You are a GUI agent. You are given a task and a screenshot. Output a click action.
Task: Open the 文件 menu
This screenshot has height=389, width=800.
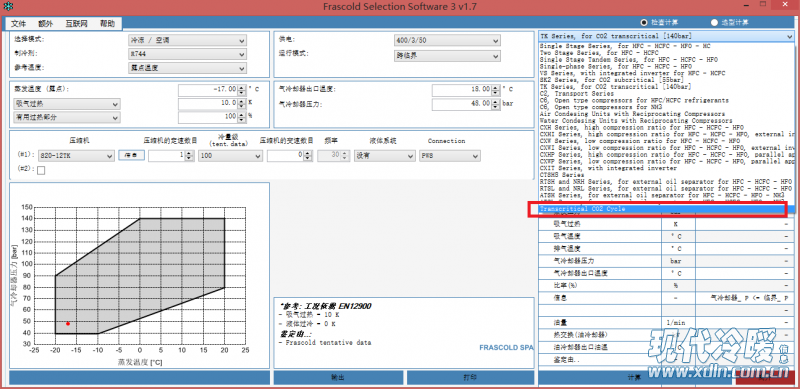(x=18, y=23)
